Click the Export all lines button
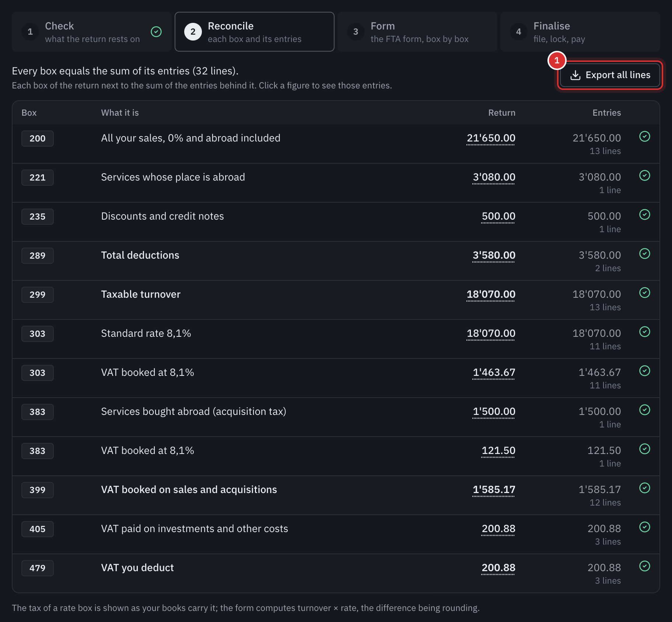The width and height of the screenshot is (672, 622). pyautogui.click(x=610, y=75)
